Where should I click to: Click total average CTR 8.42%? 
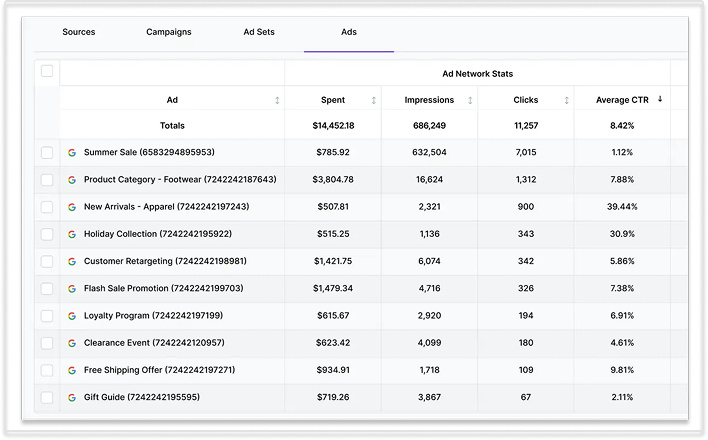click(x=622, y=126)
